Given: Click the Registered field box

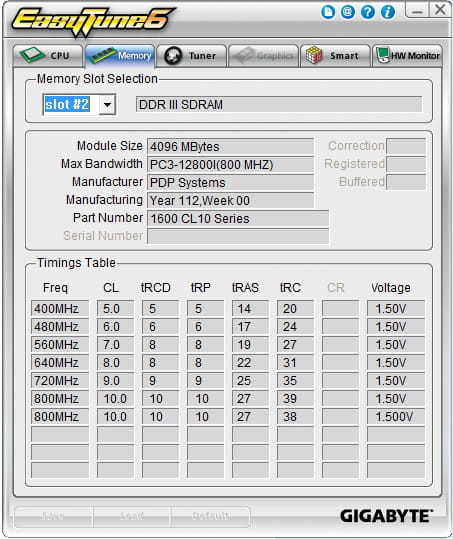Looking at the screenshot, I should [x=406, y=164].
